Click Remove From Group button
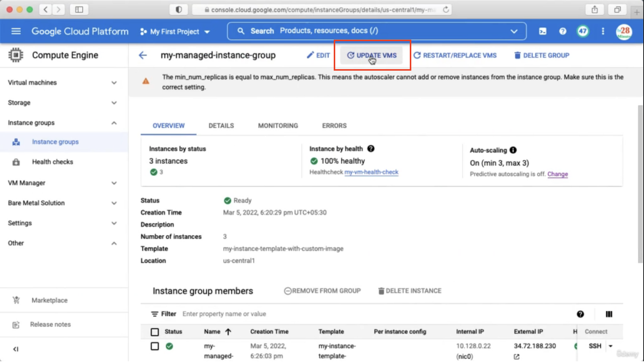The width and height of the screenshot is (644, 362). pyautogui.click(x=322, y=291)
